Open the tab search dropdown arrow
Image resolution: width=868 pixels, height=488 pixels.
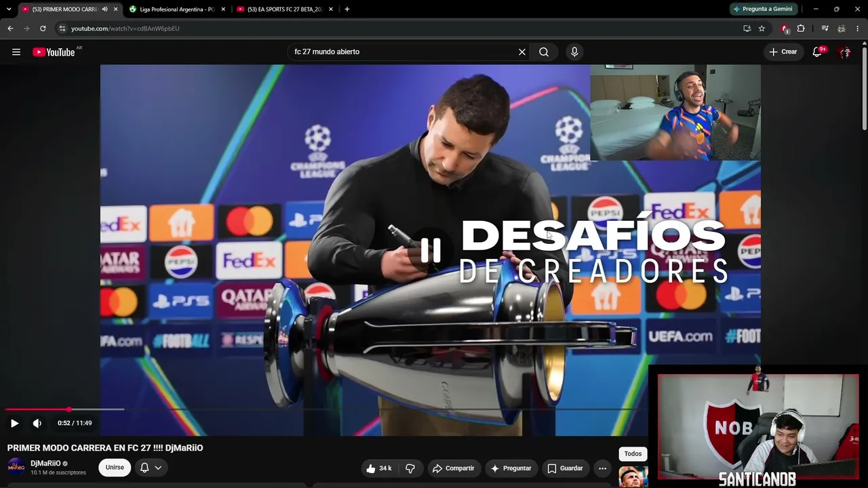[x=9, y=9]
